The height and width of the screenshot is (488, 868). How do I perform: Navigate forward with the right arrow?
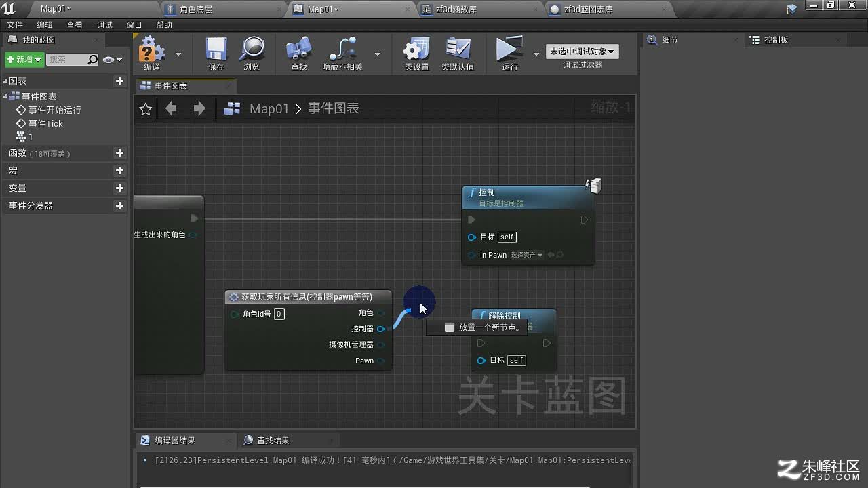[x=199, y=108]
